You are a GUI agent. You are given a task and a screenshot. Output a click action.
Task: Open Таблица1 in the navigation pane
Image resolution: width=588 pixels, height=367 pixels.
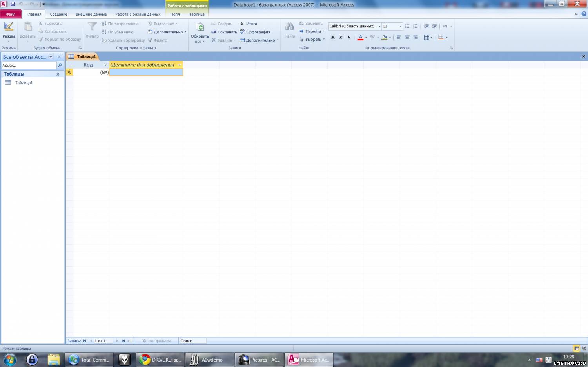pos(24,83)
